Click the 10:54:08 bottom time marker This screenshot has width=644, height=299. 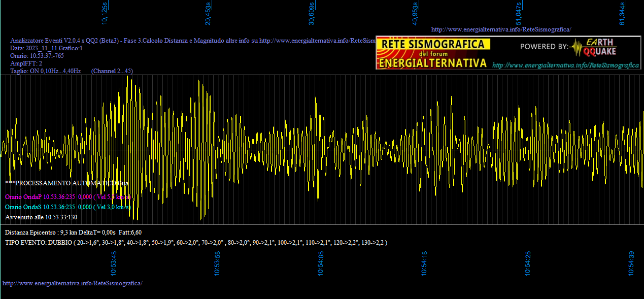tap(321, 263)
